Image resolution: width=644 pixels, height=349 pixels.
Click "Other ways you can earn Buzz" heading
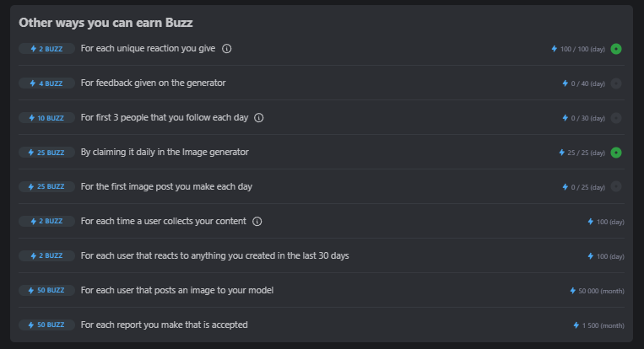pos(106,23)
